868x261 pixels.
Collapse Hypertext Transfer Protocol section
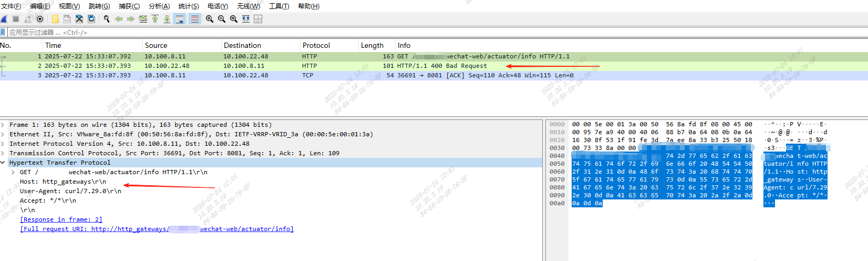pyautogui.click(x=3, y=163)
